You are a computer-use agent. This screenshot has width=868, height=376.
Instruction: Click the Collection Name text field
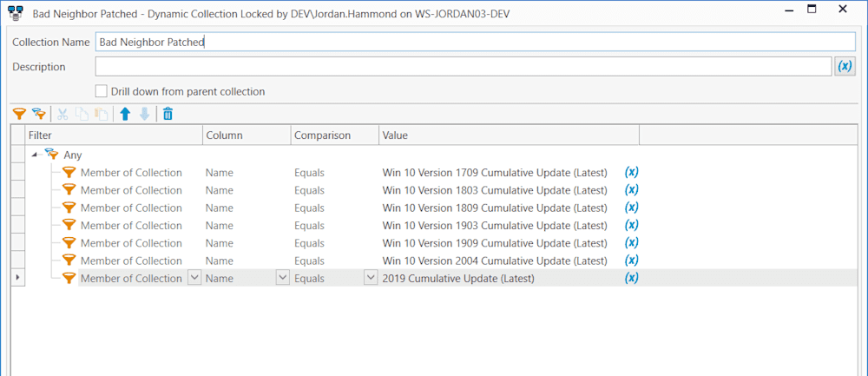click(x=476, y=42)
